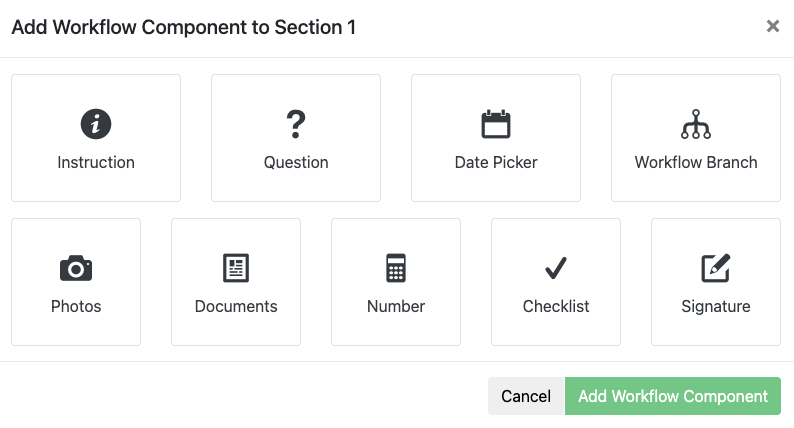
Task: Choose the Workflow Branch tree icon
Action: [696, 124]
